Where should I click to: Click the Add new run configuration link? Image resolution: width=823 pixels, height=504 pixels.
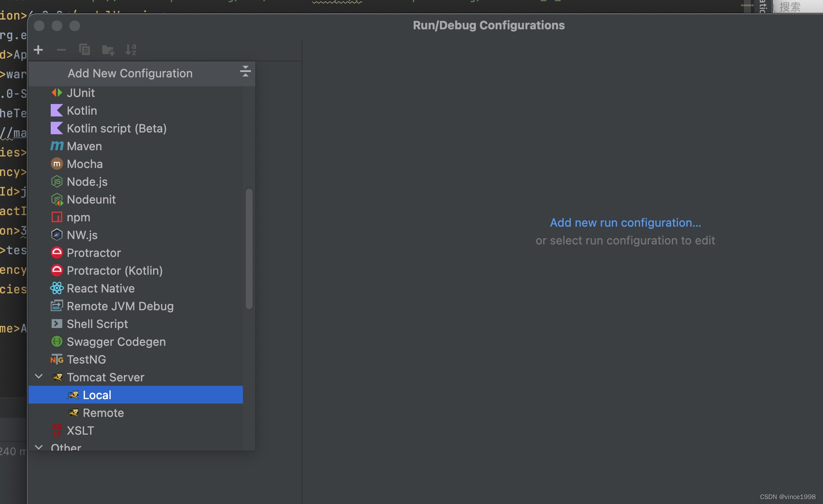(x=625, y=223)
